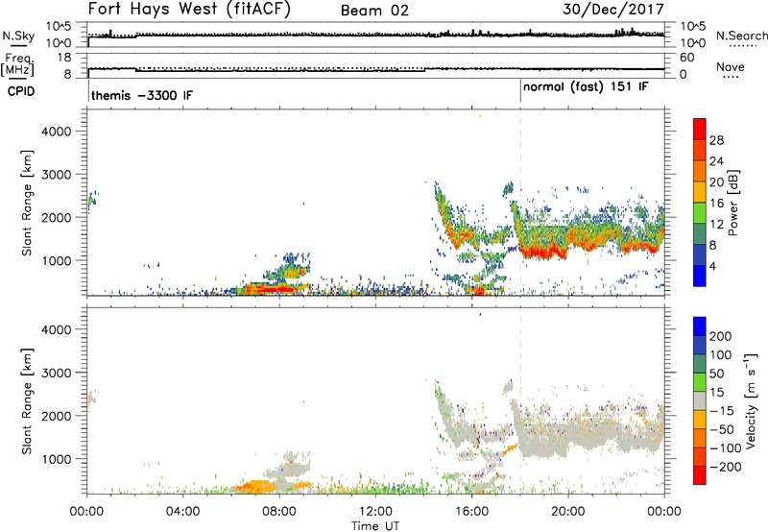
Task: Click the Power [dB] colorbar label
Action: pos(733,203)
